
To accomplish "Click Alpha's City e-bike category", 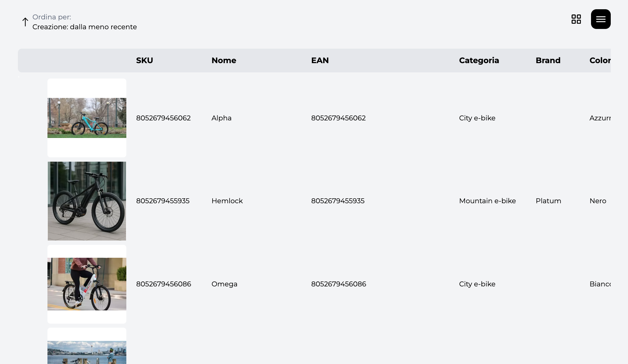I will tap(477, 118).
